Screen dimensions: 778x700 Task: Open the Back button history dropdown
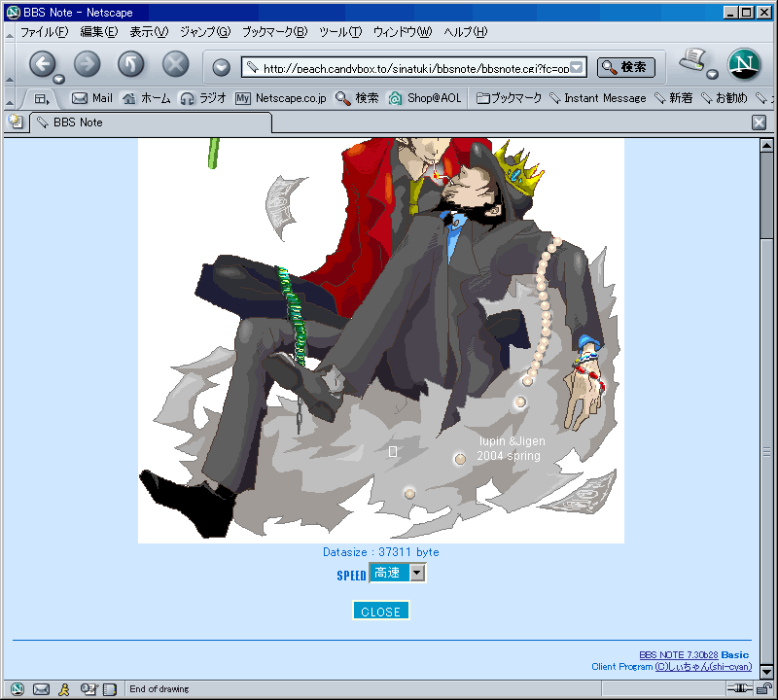tap(59, 79)
